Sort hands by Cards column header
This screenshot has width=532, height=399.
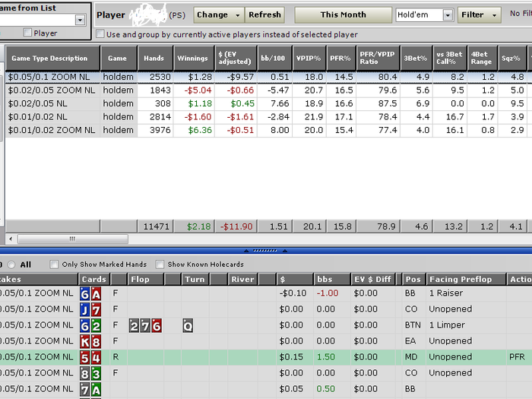(x=94, y=279)
